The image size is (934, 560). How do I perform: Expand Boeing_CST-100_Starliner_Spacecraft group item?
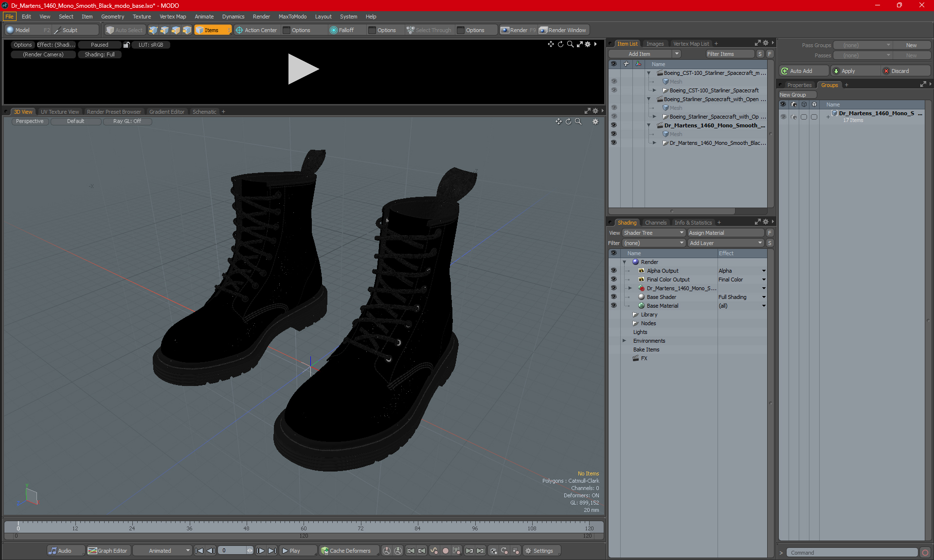tap(654, 90)
